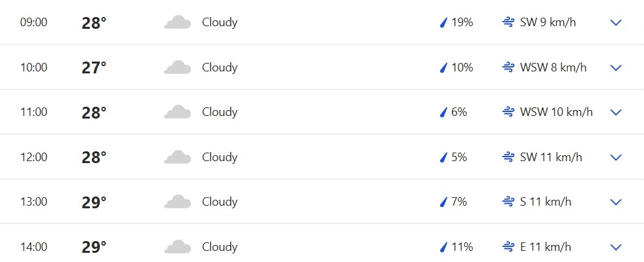Click the cloud icon in the 14:00 row
The width and height of the screenshot is (644, 262).
point(177,247)
